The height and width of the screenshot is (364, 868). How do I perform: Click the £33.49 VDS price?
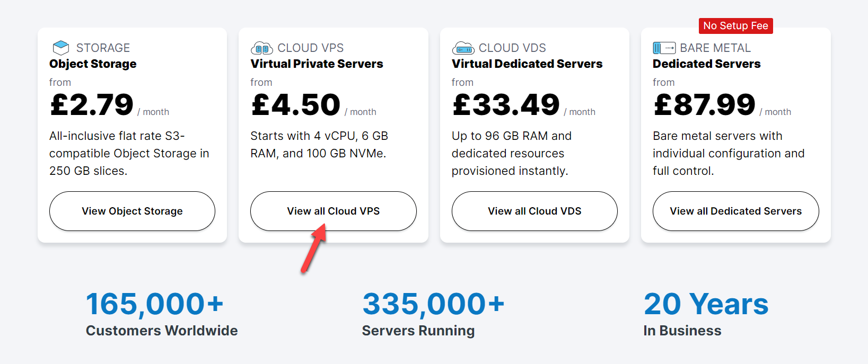(506, 105)
